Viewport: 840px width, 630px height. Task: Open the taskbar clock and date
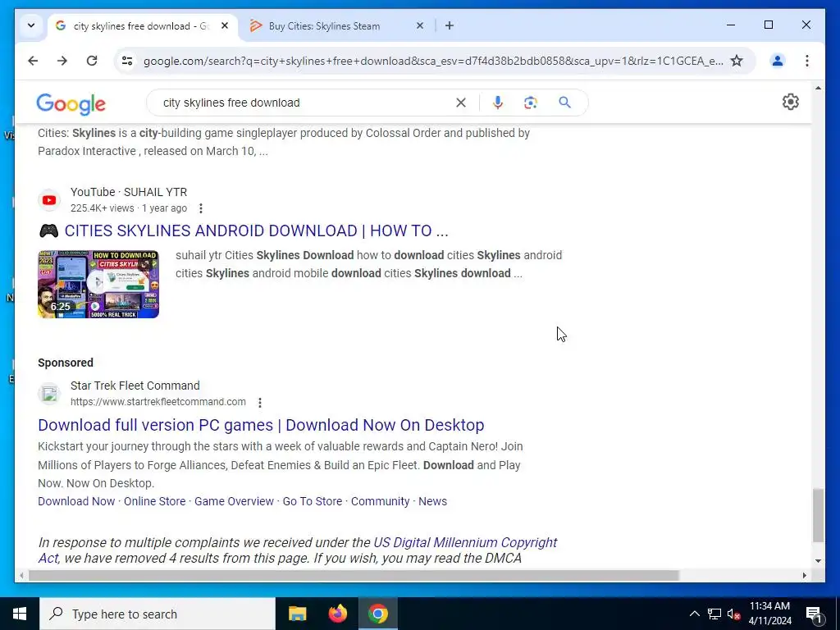click(x=769, y=614)
